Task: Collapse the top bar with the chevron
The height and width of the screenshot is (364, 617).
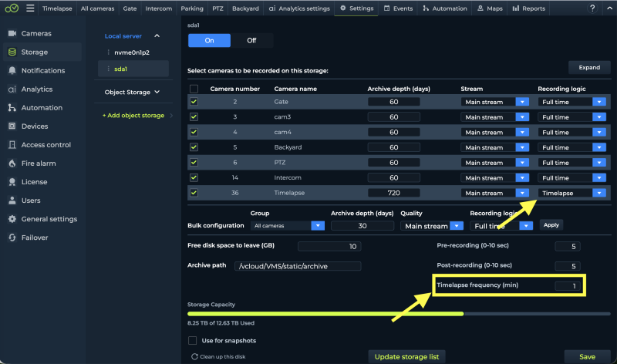Action: [x=609, y=8]
